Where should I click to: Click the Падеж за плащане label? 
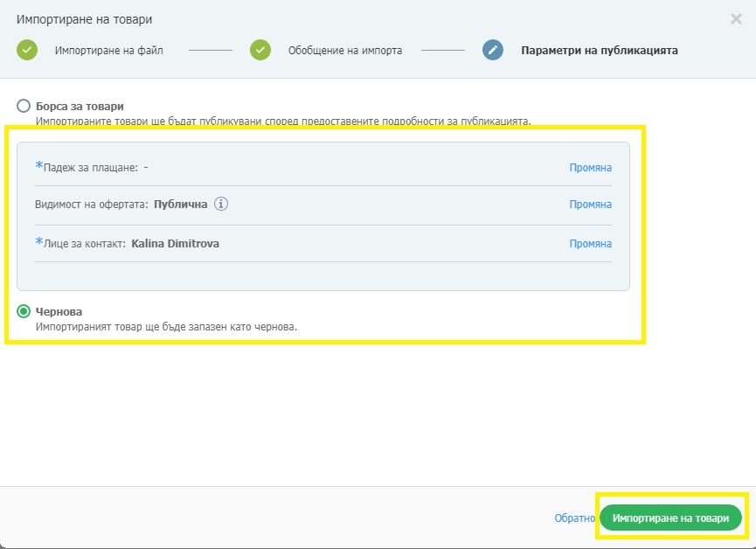tap(91, 168)
